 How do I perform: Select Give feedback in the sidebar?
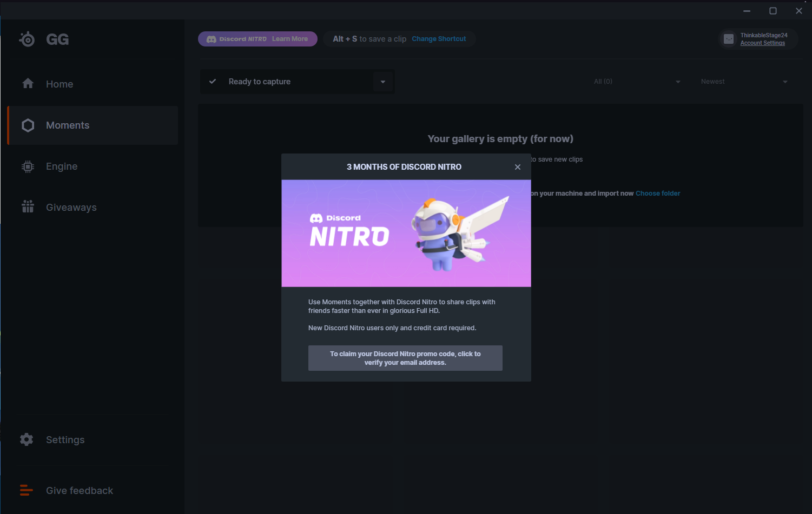coord(93,490)
